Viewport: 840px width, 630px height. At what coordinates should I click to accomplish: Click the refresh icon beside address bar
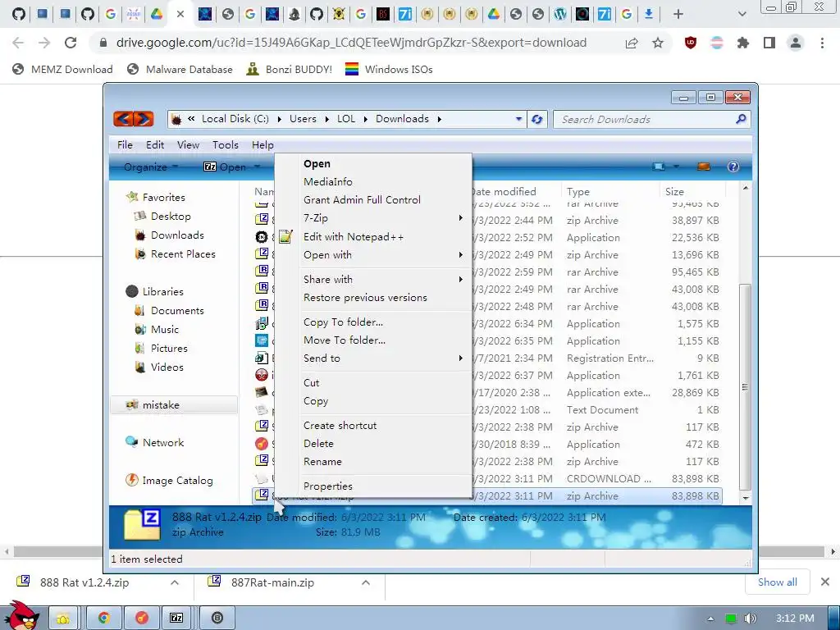[536, 119]
